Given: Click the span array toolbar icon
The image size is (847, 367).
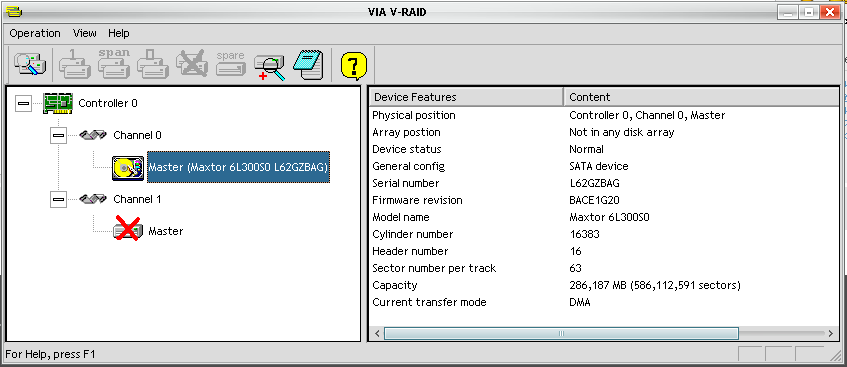Looking at the screenshot, I should pyautogui.click(x=114, y=65).
